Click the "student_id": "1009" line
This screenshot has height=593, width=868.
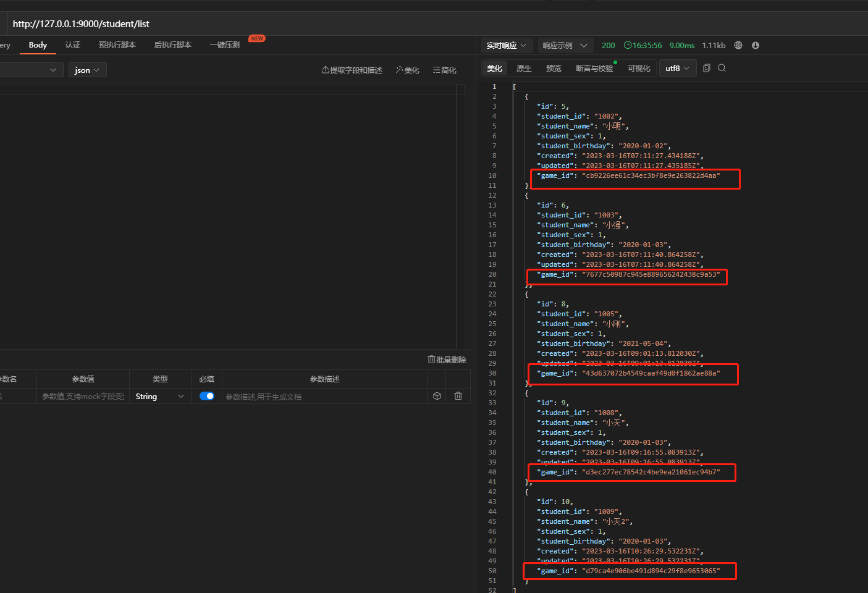click(x=579, y=511)
